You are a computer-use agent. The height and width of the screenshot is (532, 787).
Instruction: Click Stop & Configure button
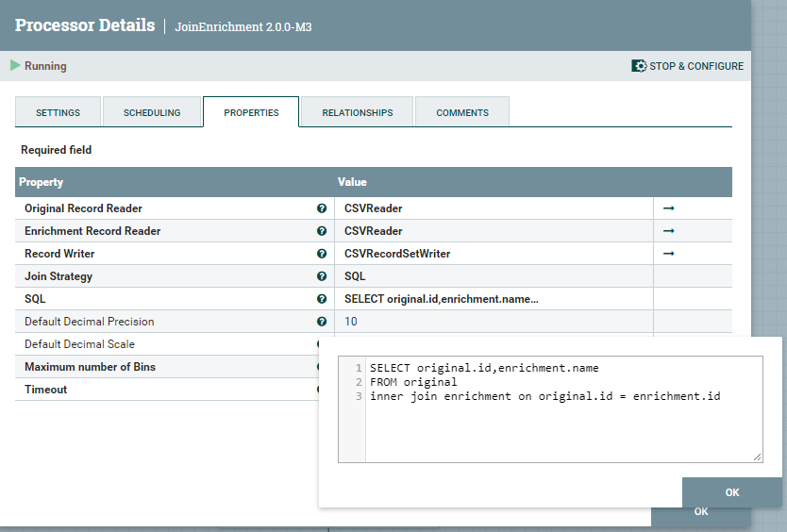(688, 66)
